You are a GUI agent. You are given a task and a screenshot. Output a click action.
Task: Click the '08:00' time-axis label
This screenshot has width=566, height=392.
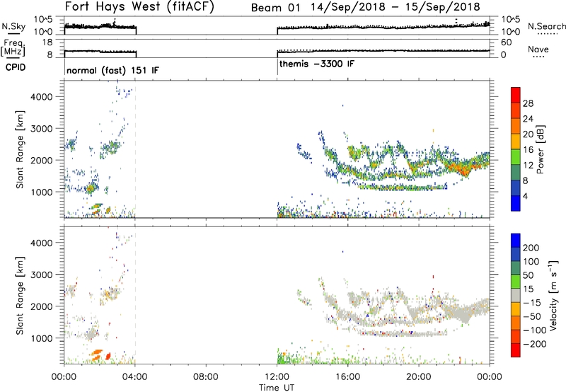206,377
